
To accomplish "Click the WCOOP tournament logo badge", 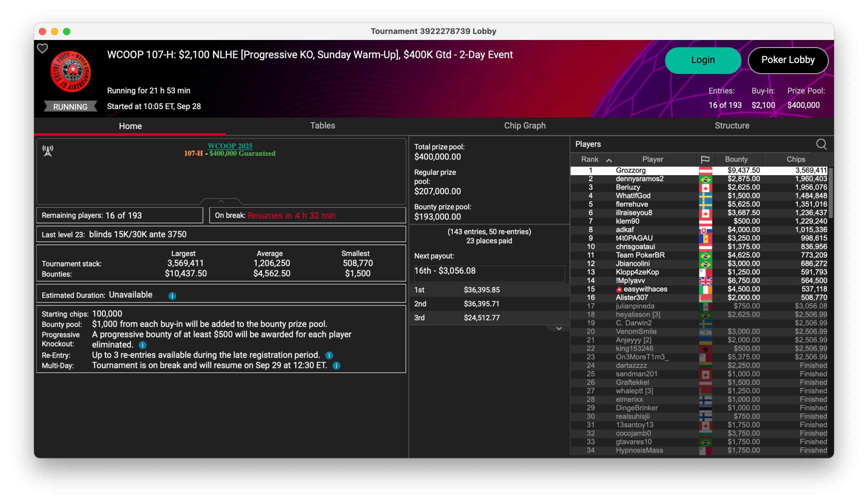I will [x=71, y=71].
